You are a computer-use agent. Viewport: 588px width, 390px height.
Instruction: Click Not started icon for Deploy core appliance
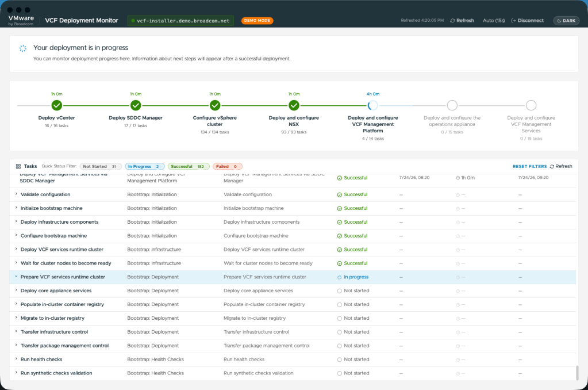click(339, 291)
